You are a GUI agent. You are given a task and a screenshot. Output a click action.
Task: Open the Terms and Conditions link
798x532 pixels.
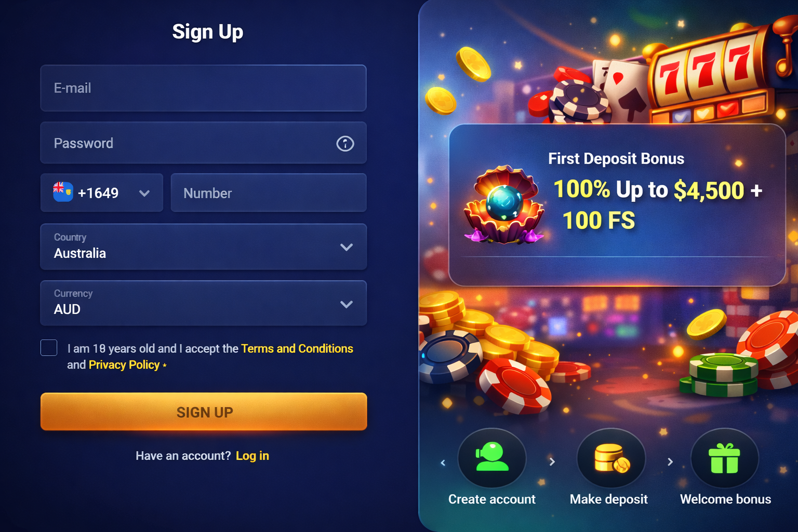297,349
